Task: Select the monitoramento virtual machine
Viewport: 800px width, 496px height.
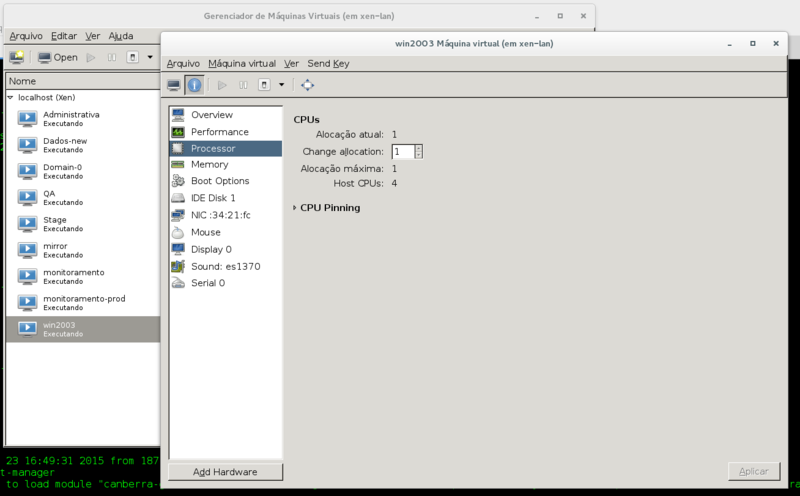Action: pos(83,276)
